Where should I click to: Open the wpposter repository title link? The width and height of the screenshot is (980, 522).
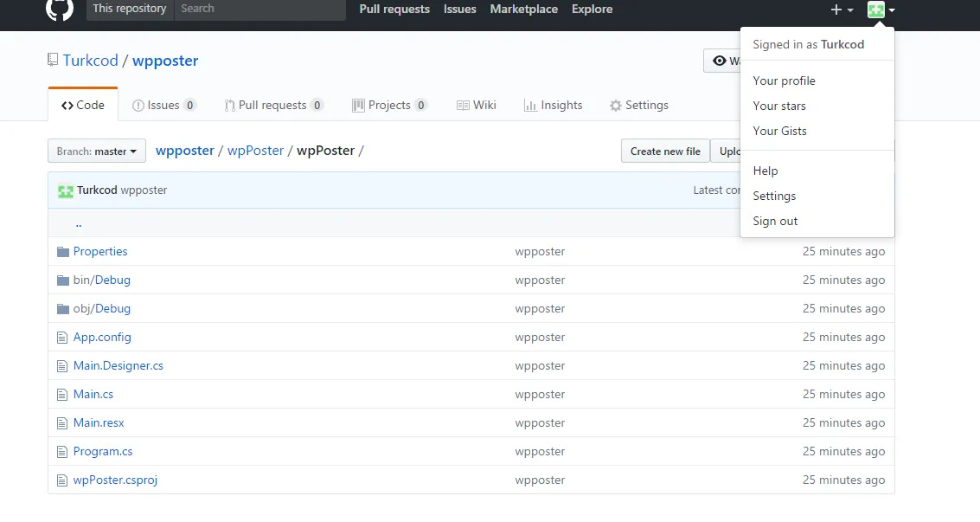pyautogui.click(x=165, y=61)
